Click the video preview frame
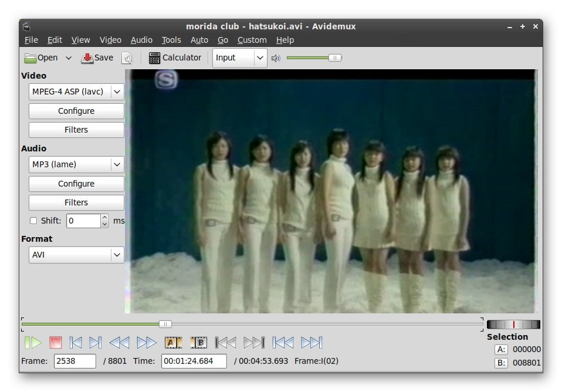 point(332,191)
